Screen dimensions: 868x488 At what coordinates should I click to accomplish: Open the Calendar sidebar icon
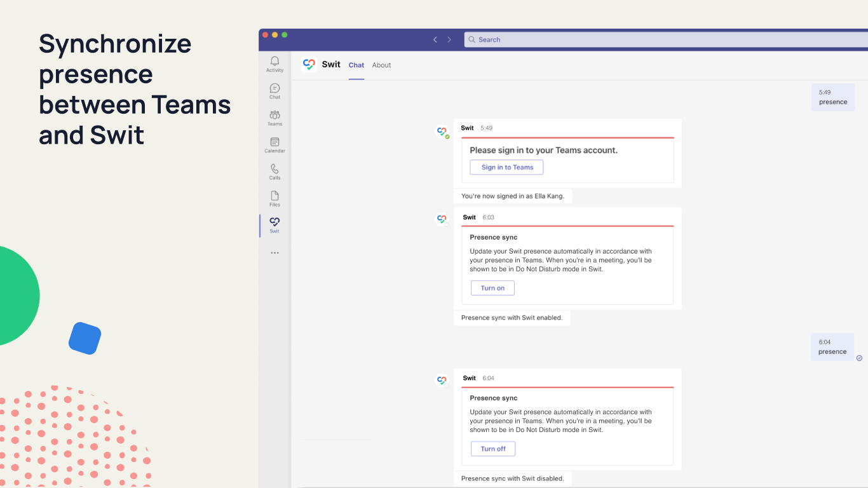tap(275, 145)
